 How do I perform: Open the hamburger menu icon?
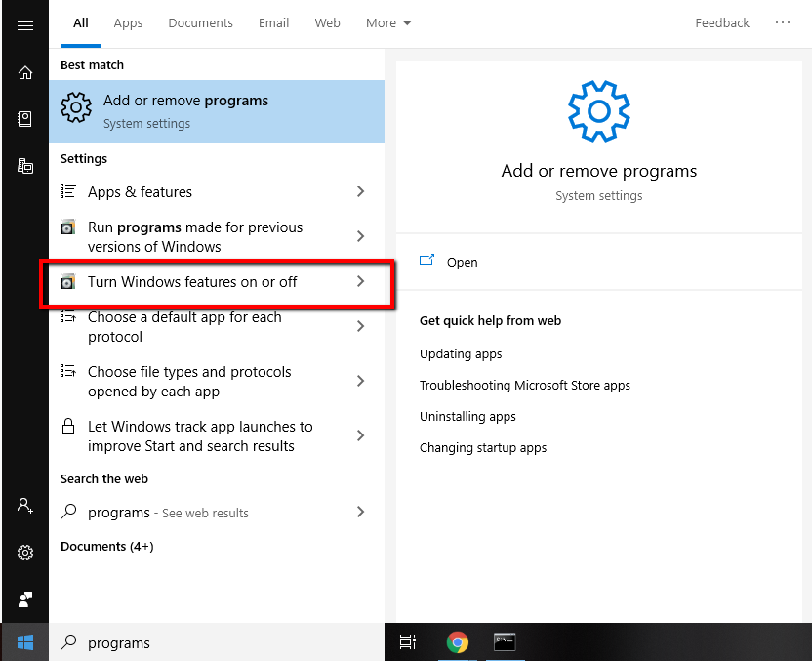[24, 25]
